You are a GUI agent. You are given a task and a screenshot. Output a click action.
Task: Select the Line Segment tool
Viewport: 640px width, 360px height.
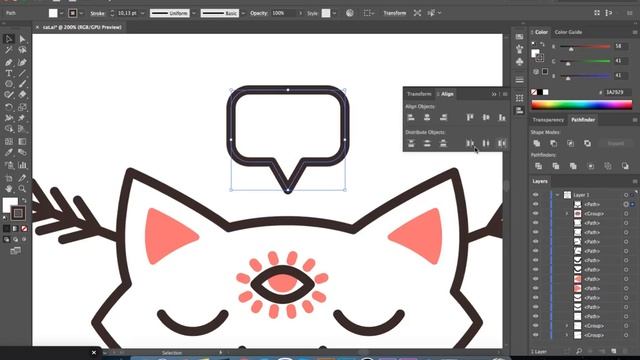point(22,73)
